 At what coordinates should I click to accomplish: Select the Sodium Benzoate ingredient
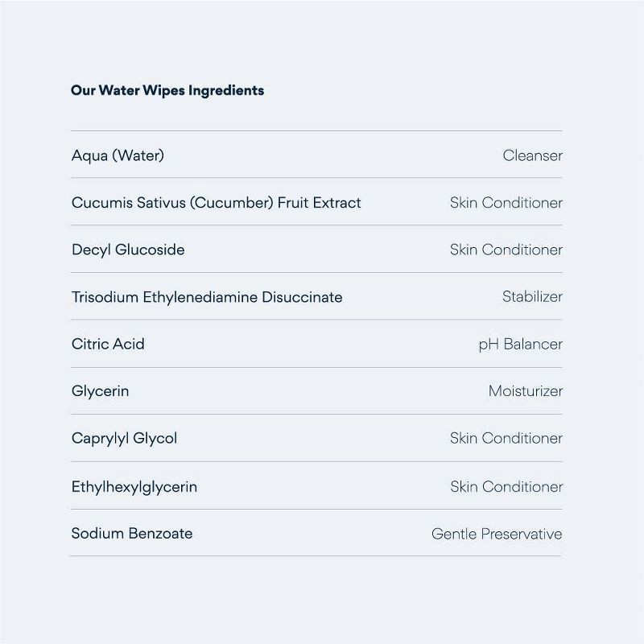tap(132, 533)
